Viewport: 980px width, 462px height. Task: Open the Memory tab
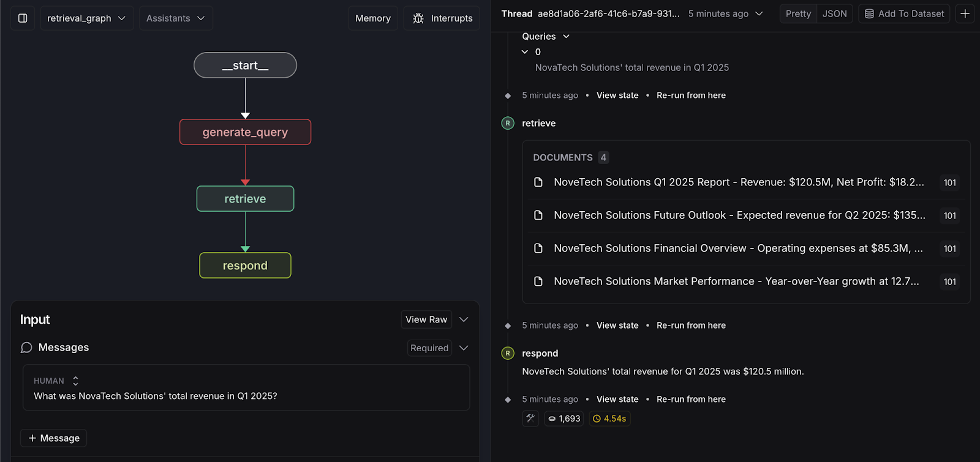(372, 18)
